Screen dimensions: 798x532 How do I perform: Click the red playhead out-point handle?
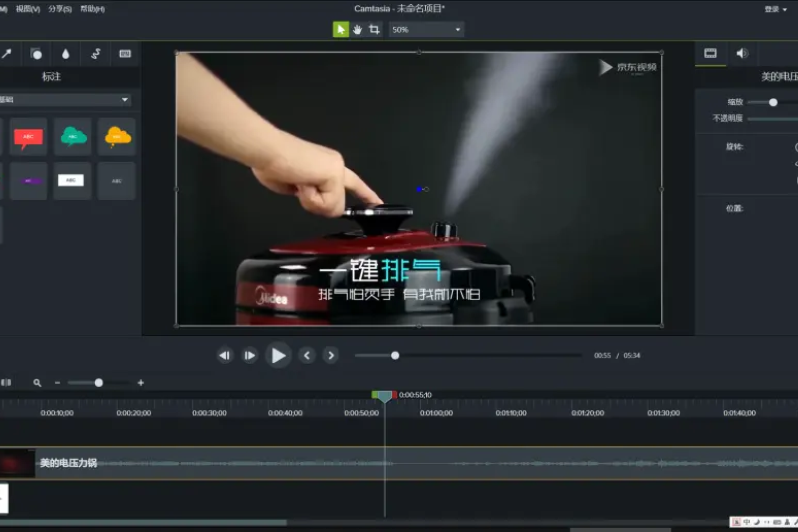coord(394,395)
